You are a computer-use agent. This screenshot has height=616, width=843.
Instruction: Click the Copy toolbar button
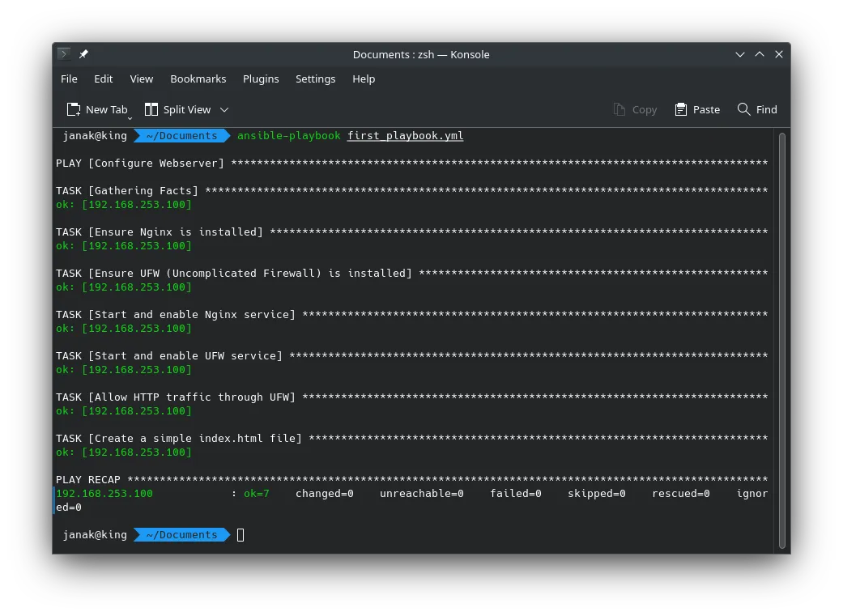click(635, 109)
